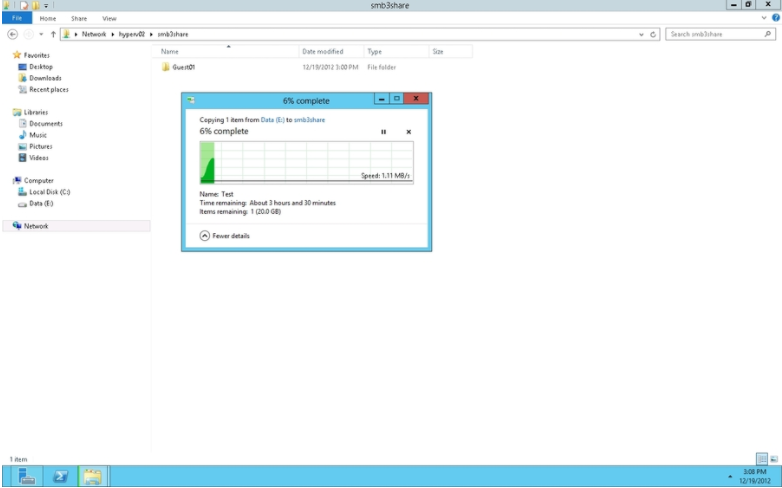782x488 pixels.
Task: Open the Pictures library
Action: [x=35, y=147]
